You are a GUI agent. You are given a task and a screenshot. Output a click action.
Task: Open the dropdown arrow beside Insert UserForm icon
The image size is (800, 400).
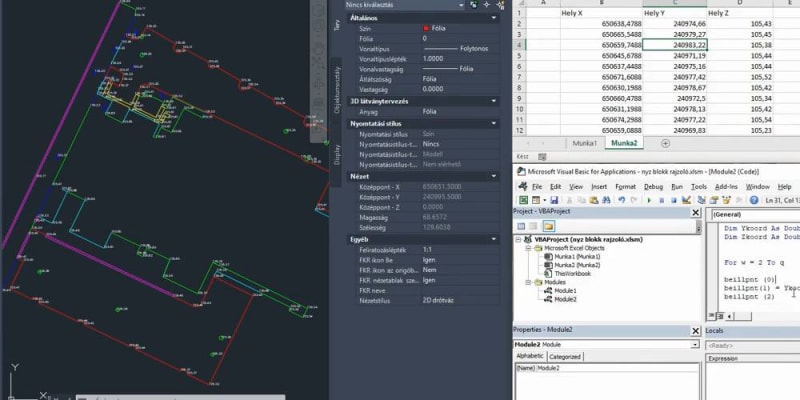coord(544,200)
